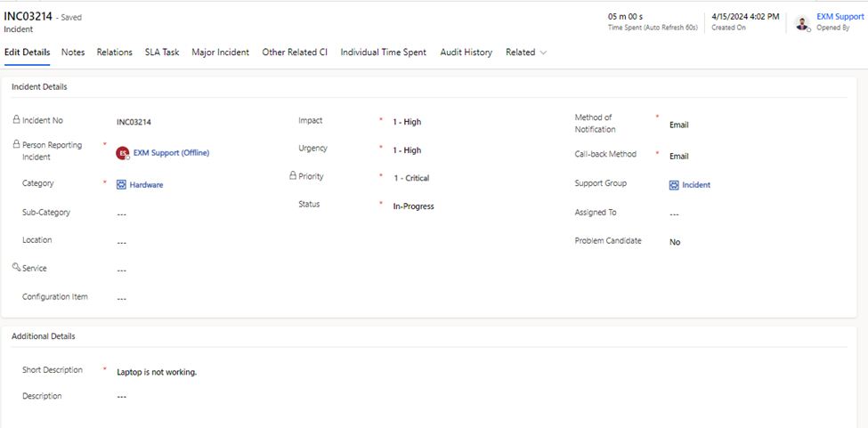Click the 'Time Spent (Auto Refresh 60s)' label
Image resolution: width=868 pixels, height=428 pixels.
653,28
